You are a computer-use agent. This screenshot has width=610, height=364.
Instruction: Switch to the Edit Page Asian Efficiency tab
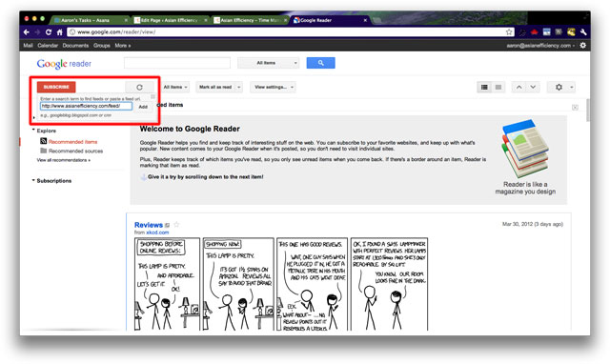[170, 20]
